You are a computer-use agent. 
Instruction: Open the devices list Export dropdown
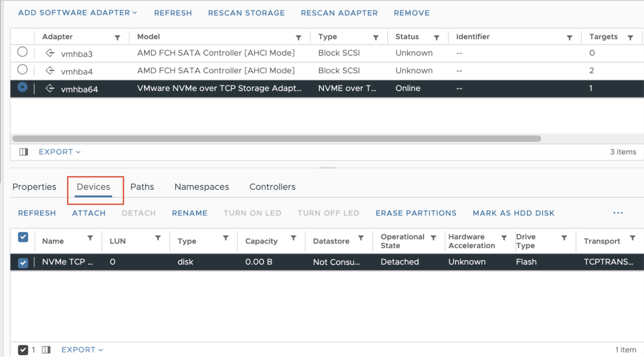coord(82,350)
